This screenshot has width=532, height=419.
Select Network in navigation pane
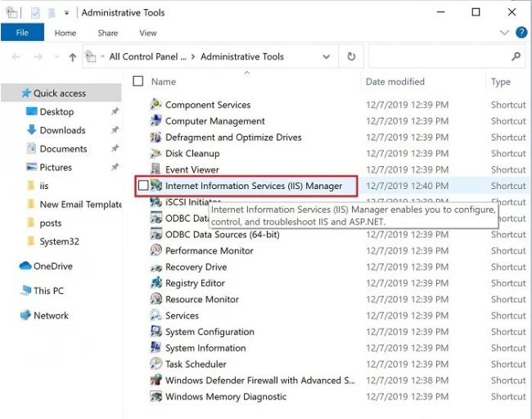(51, 315)
